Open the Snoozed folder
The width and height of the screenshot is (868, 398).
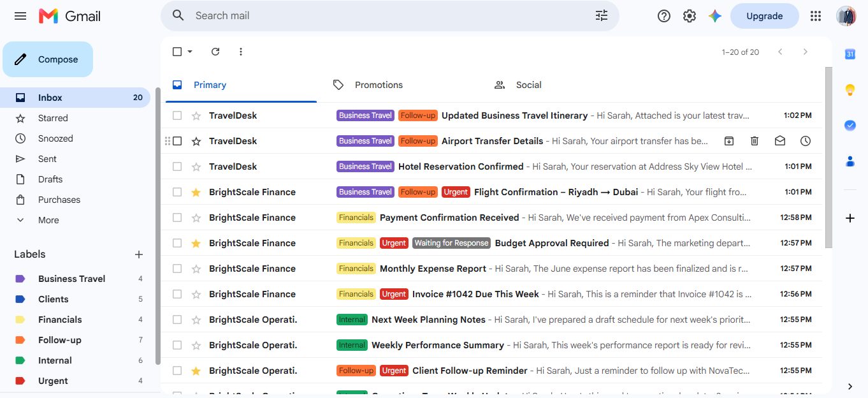(75, 138)
